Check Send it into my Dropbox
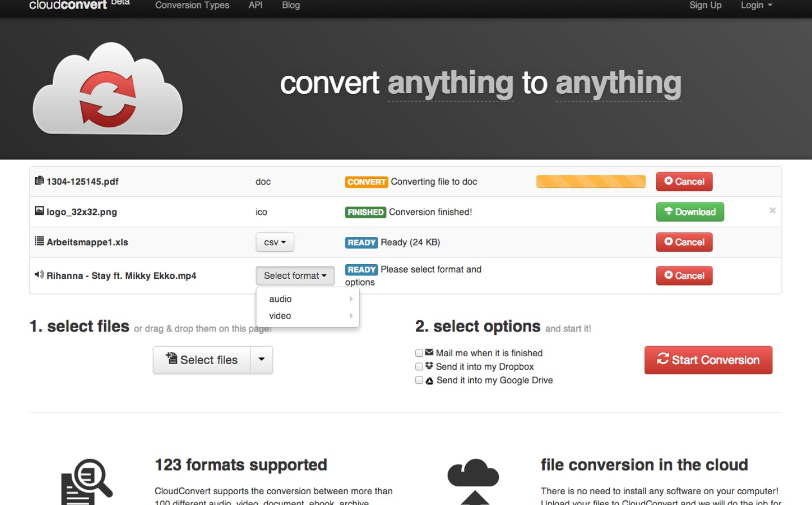Image resolution: width=812 pixels, height=505 pixels. (x=419, y=366)
